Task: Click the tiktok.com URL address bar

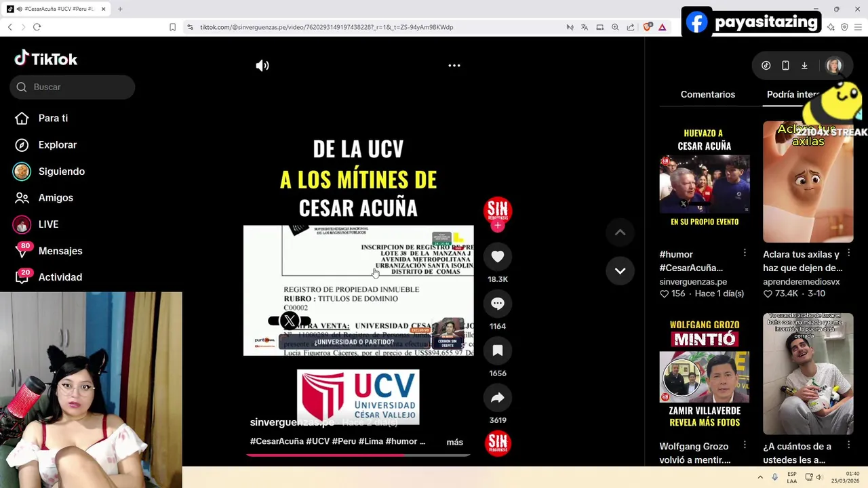Action: coord(326,27)
